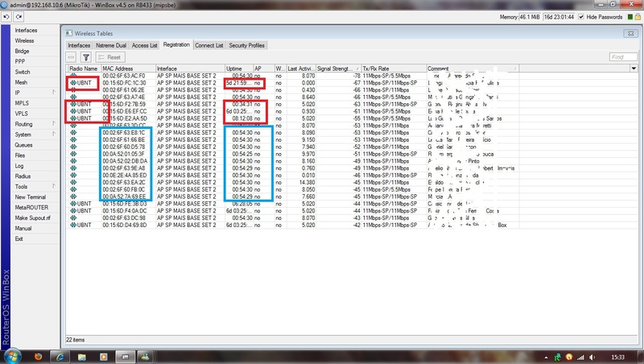Select row with MAC 00:02:6F:63:AC:F0
644x364 pixels.
click(x=293, y=76)
